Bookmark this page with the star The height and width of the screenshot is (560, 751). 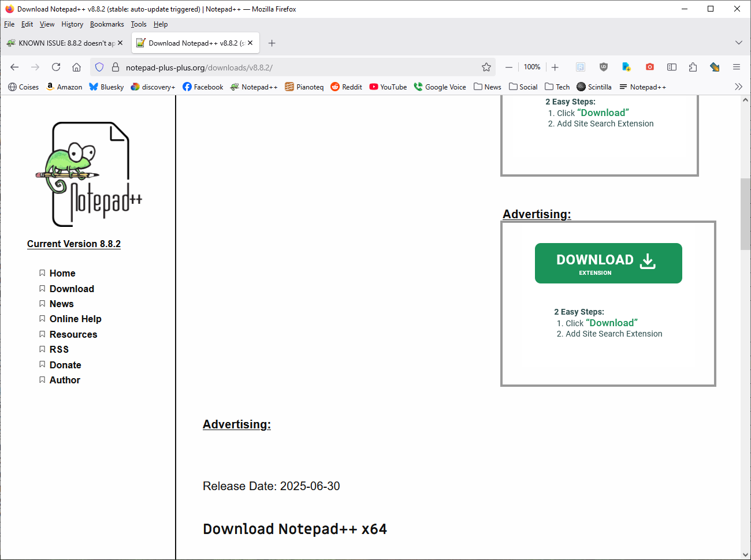click(x=486, y=67)
